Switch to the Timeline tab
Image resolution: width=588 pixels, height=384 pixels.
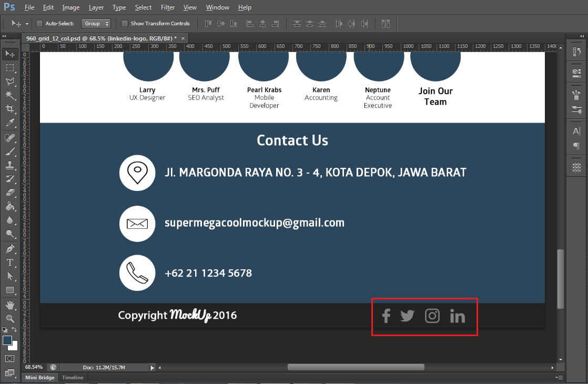pos(72,377)
